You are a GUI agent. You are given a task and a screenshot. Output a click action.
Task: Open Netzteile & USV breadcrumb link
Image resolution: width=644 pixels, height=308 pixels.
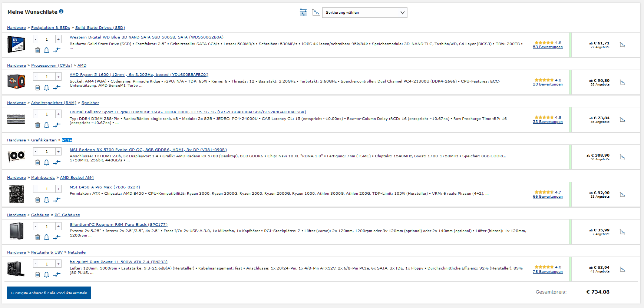coord(47,252)
